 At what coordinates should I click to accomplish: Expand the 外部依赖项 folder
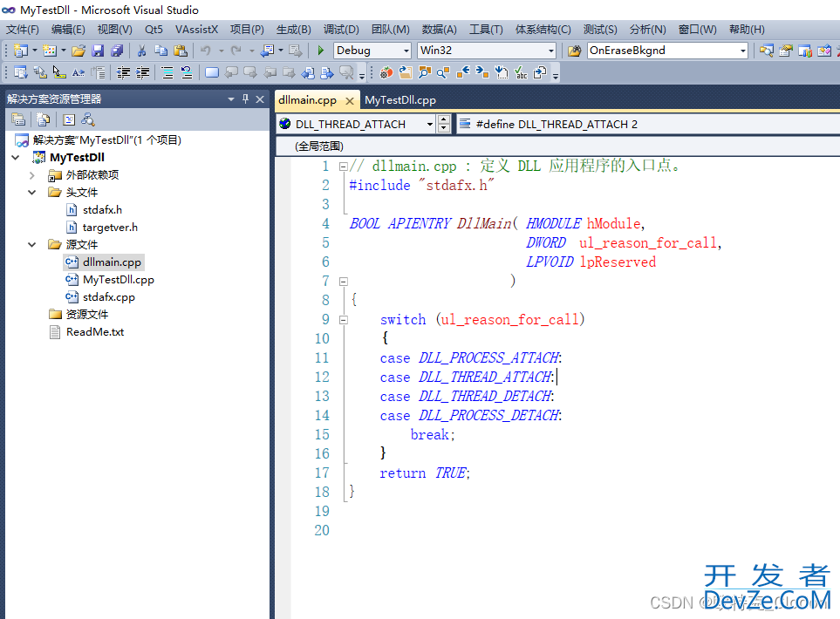[32, 175]
